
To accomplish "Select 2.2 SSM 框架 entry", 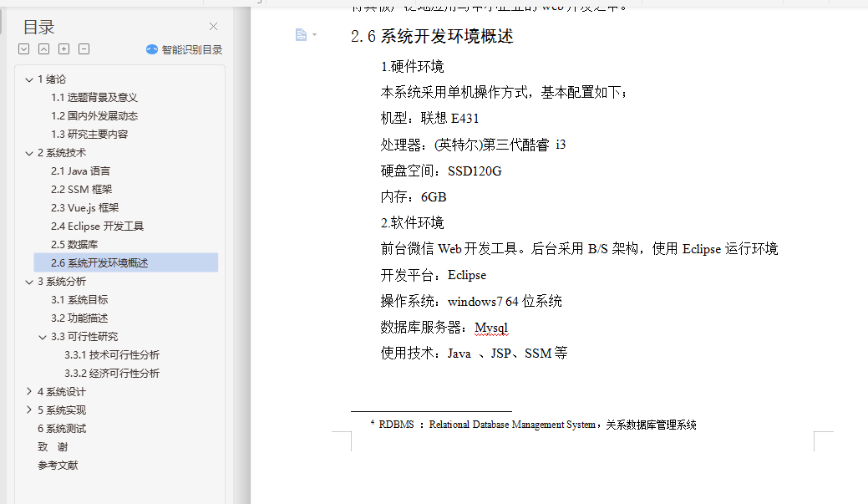I will click(81, 190).
